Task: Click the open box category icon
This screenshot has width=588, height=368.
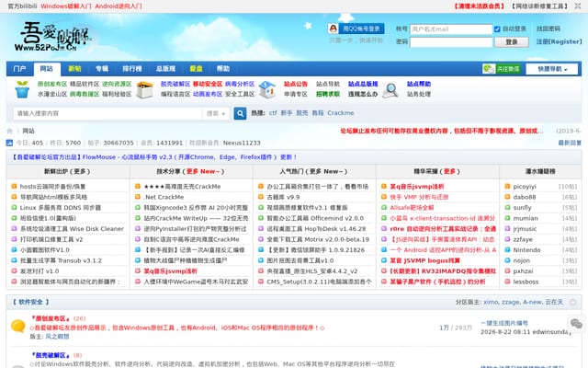Action: click(x=145, y=89)
